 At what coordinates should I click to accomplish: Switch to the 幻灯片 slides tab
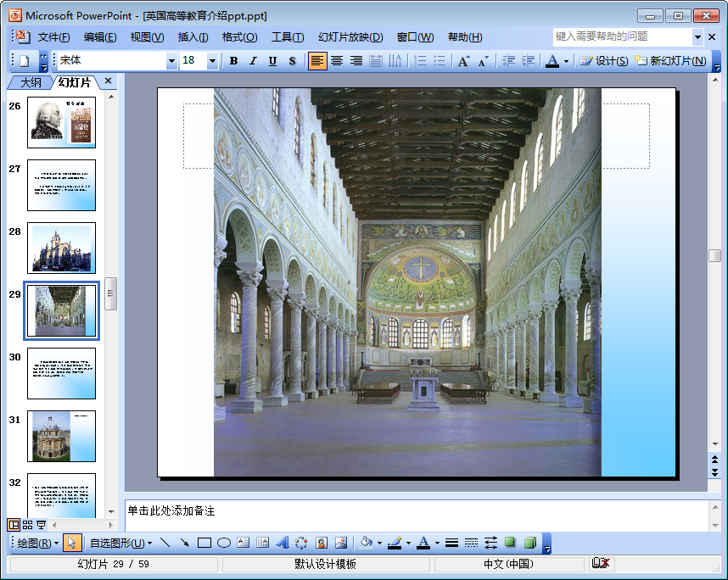click(x=75, y=82)
